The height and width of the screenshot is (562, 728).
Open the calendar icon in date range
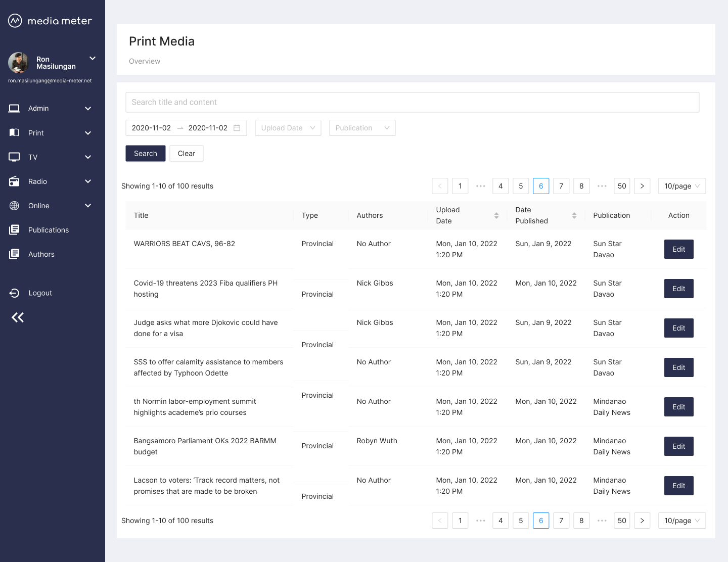pyautogui.click(x=237, y=128)
